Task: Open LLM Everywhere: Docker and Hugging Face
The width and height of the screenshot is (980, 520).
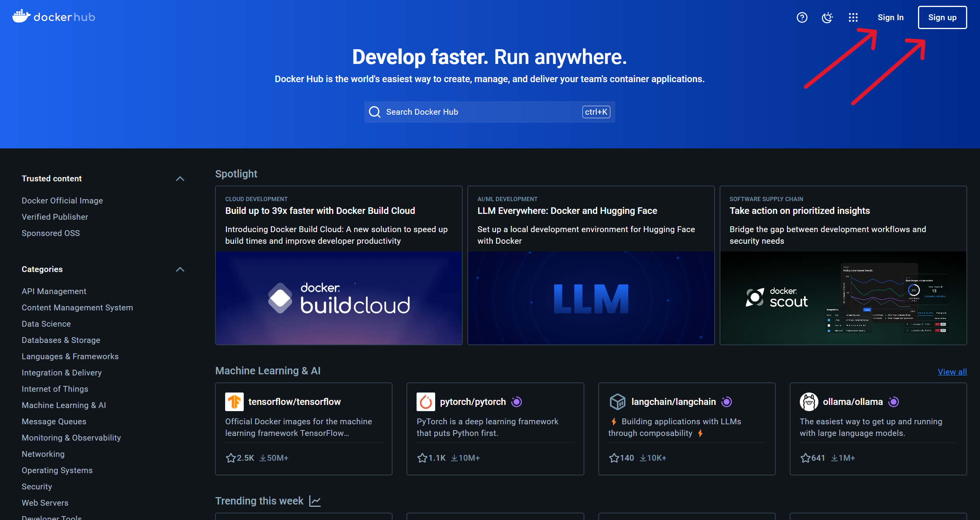Action: (567, 211)
